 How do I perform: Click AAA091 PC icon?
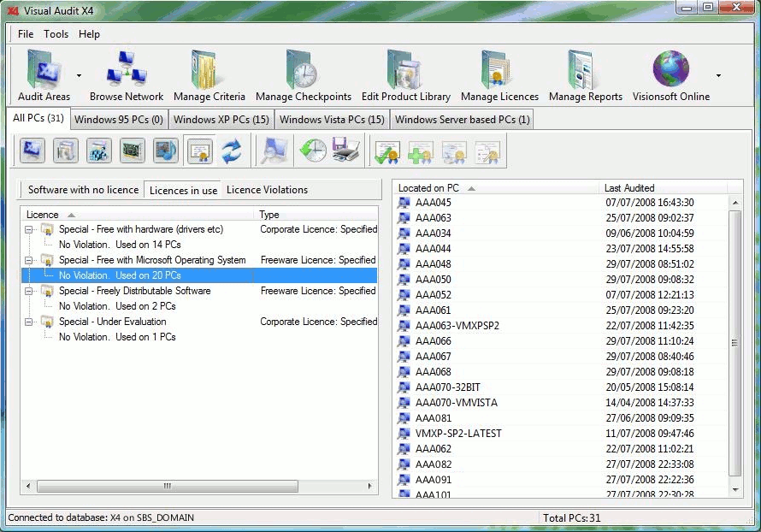[404, 480]
